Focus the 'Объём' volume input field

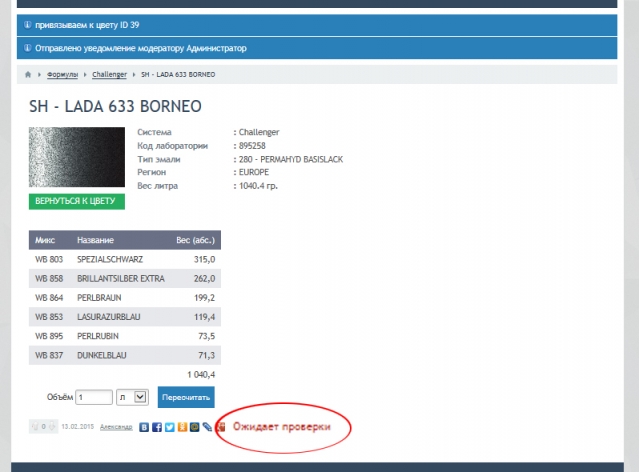point(94,397)
